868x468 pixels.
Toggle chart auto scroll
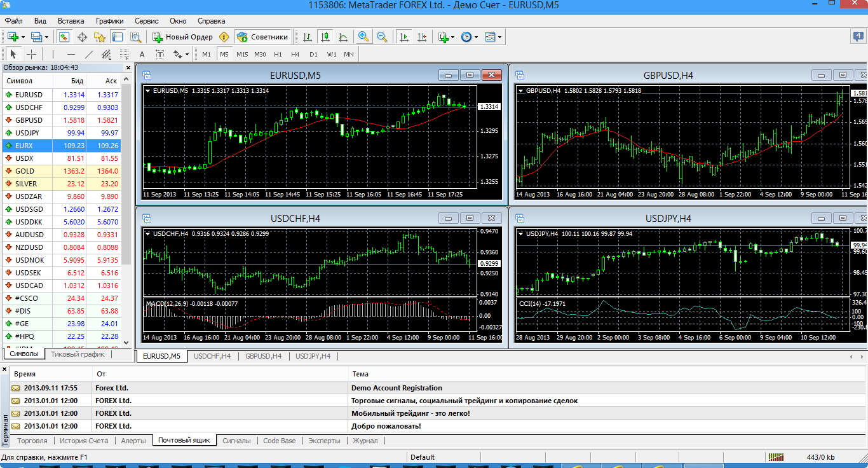403,37
